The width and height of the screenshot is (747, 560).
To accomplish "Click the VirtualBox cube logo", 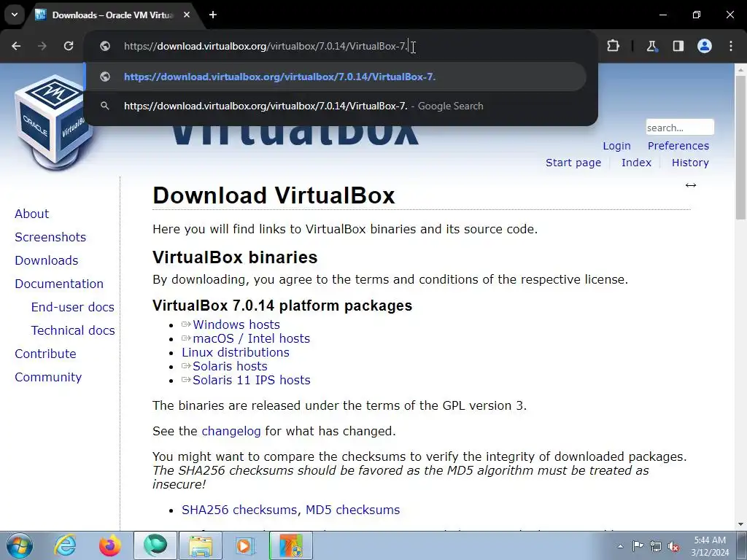I will tap(53, 122).
